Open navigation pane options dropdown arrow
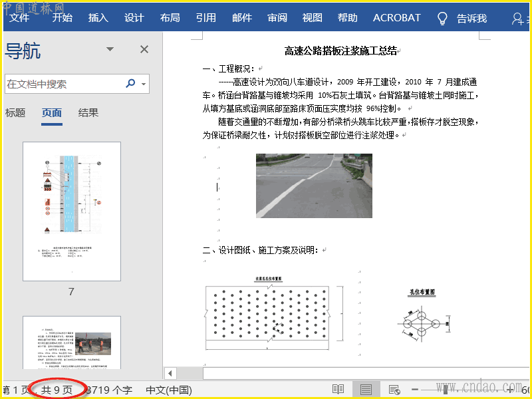This screenshot has width=532, height=399. [110, 49]
